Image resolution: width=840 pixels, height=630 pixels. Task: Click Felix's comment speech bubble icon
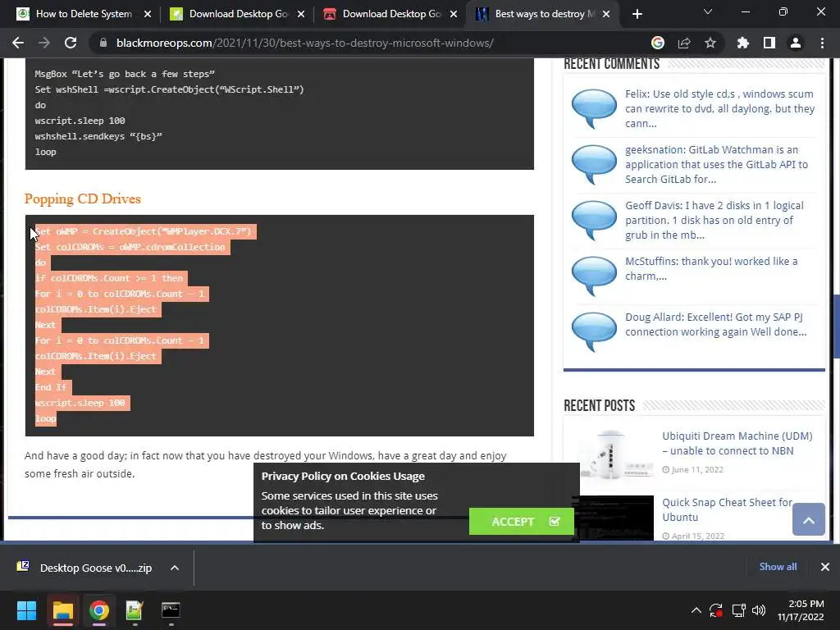point(594,107)
